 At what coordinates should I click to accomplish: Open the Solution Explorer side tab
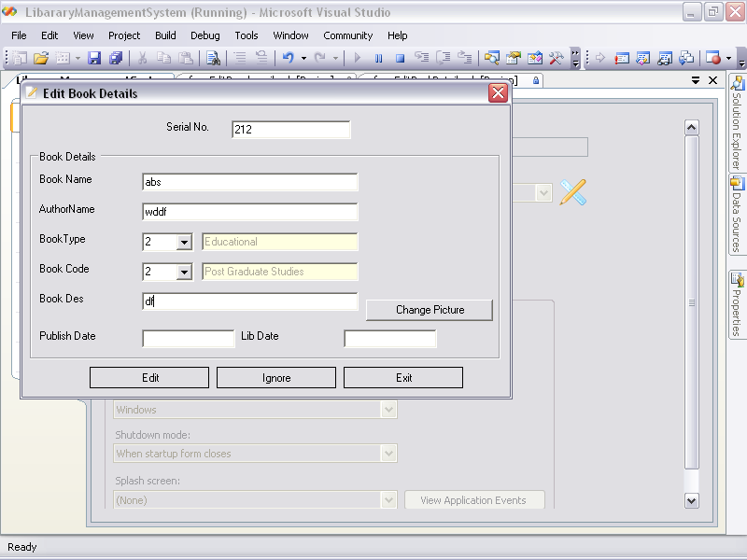click(x=737, y=123)
